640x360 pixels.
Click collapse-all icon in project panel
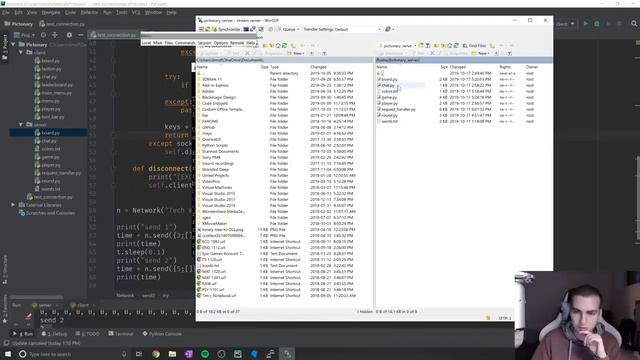tap(55, 35)
